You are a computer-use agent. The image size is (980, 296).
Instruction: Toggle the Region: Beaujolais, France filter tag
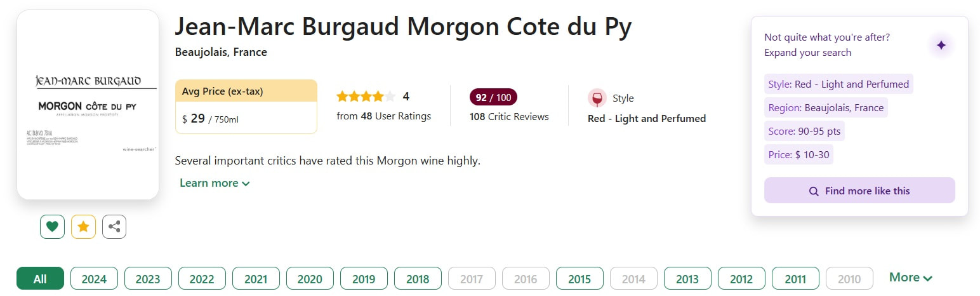point(826,107)
